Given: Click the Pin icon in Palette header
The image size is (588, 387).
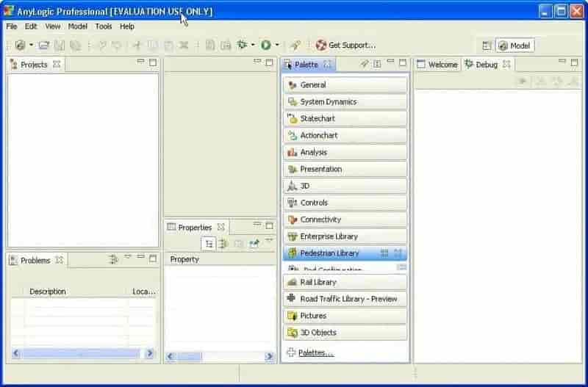Looking at the screenshot, I should pos(364,64).
